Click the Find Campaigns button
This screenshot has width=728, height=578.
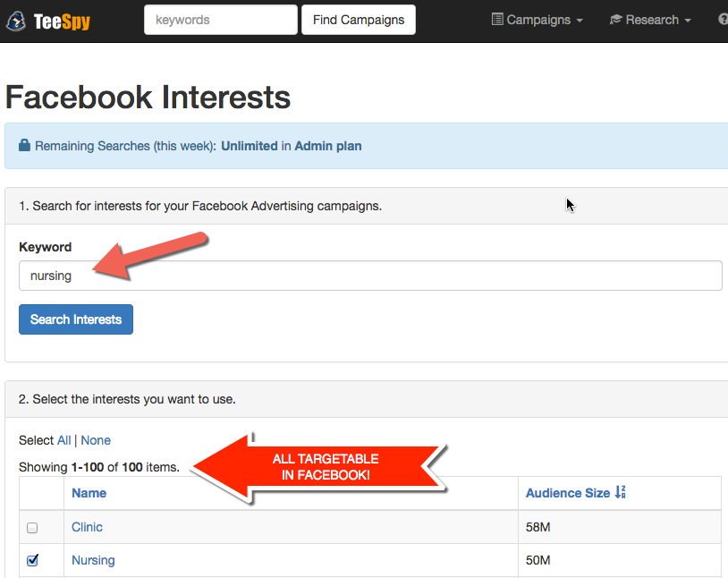(x=359, y=20)
